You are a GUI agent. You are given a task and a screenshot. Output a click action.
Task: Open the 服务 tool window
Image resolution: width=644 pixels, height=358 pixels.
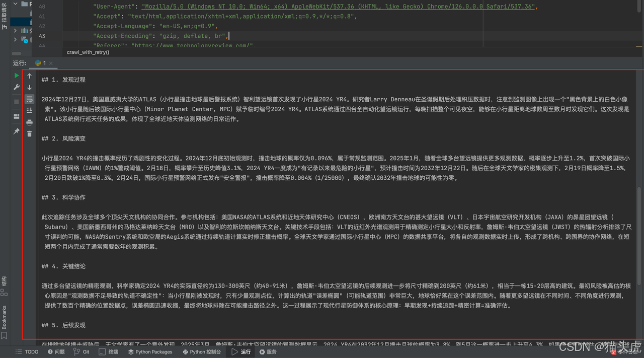[268, 352]
